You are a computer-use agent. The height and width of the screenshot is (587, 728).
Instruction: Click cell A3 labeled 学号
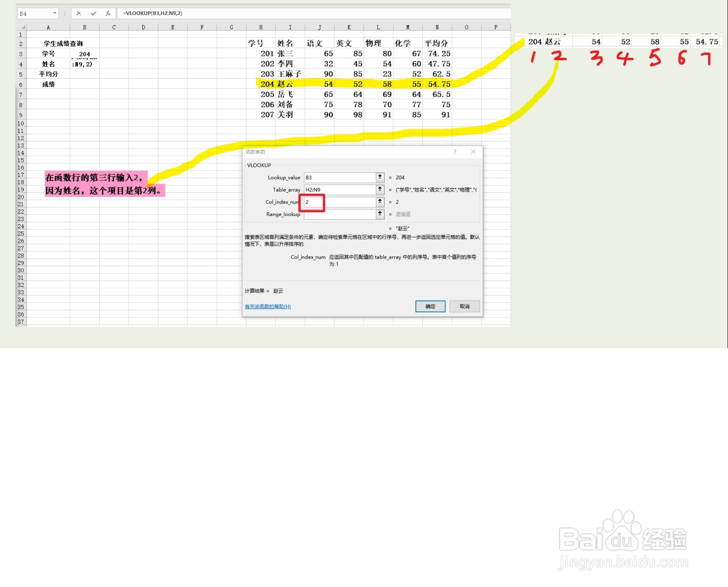point(48,54)
